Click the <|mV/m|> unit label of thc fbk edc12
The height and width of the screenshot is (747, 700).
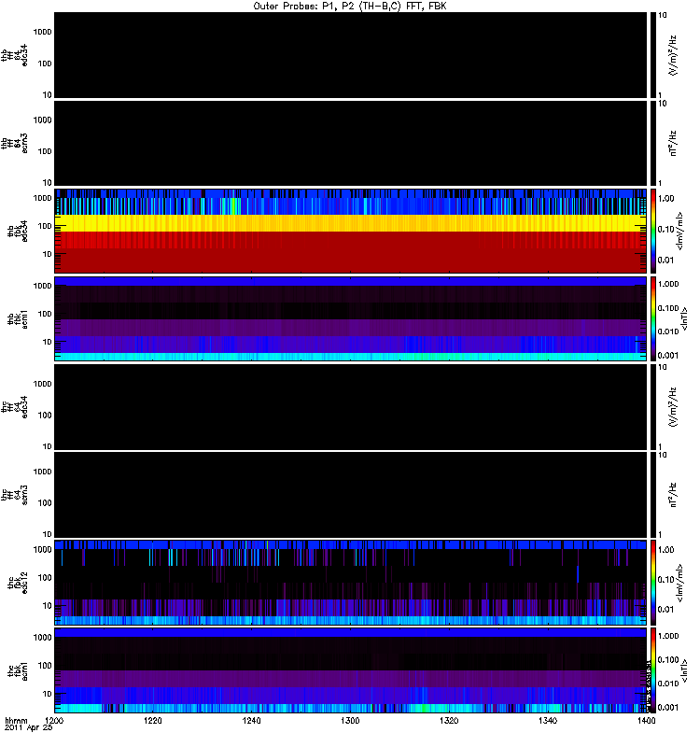(x=679, y=583)
